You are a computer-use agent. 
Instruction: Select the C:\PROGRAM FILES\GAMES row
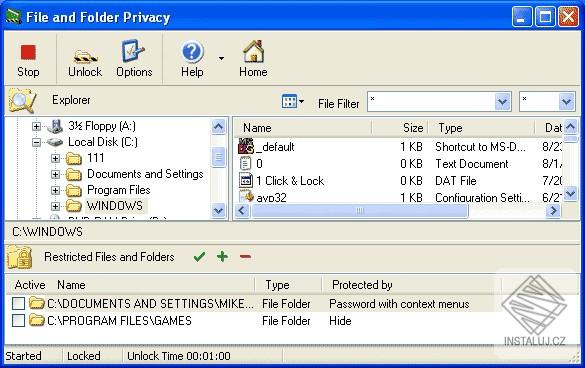[x=254, y=321]
